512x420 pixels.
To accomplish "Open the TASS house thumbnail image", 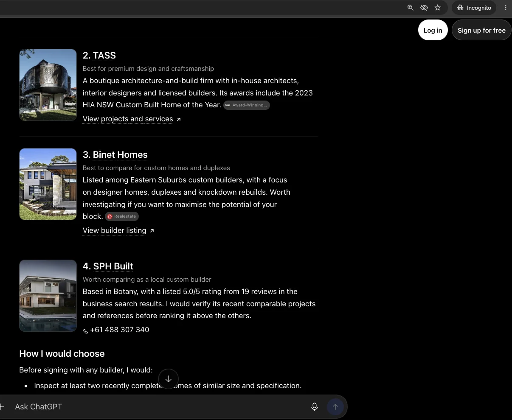I will coord(48,85).
